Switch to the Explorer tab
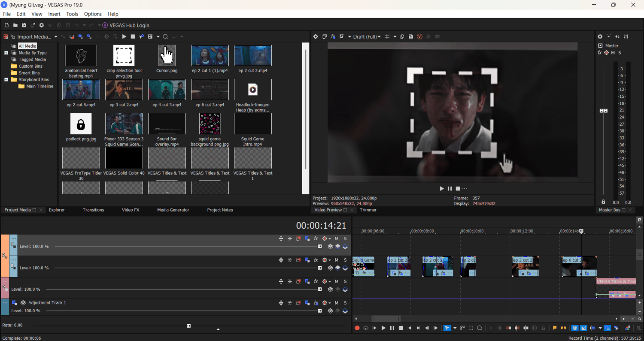The height and width of the screenshot is (341, 644). coord(57,210)
